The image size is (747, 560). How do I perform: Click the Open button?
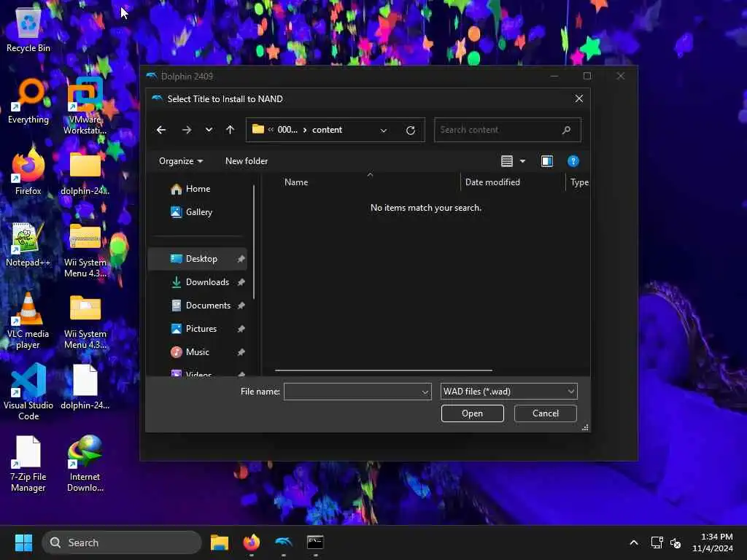click(472, 413)
